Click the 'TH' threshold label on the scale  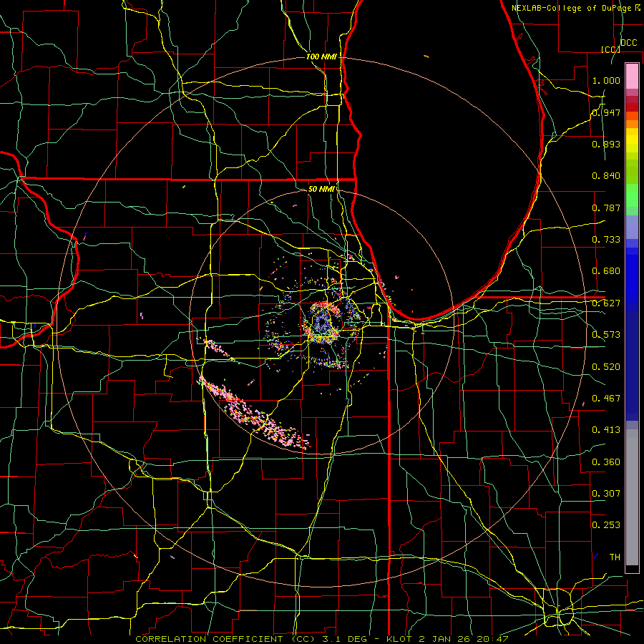(x=615, y=557)
